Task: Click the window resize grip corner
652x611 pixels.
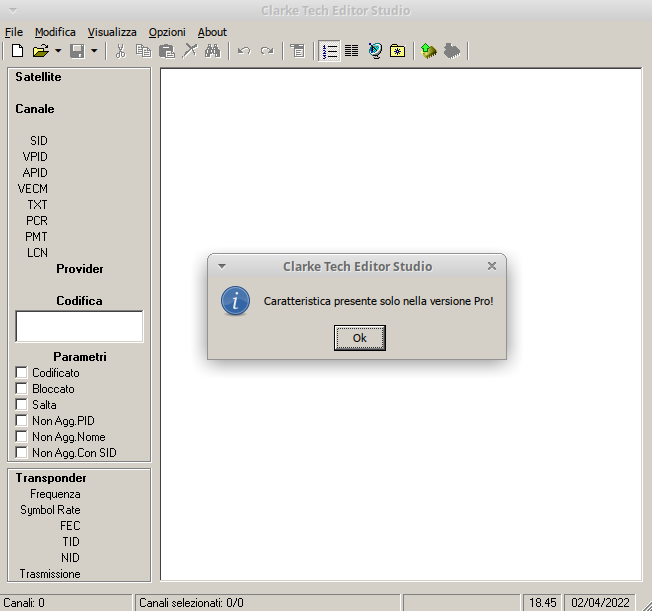Action: 645,604
